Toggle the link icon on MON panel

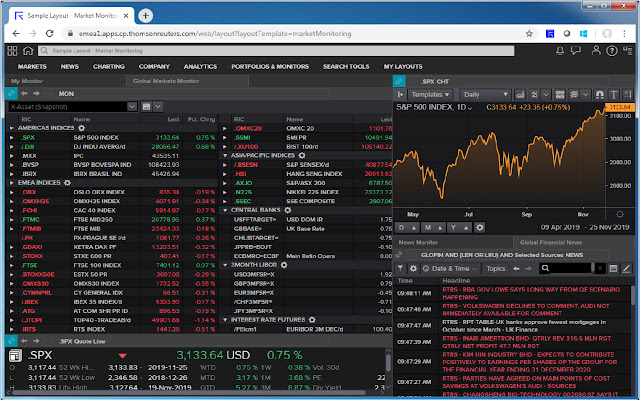[11, 93]
